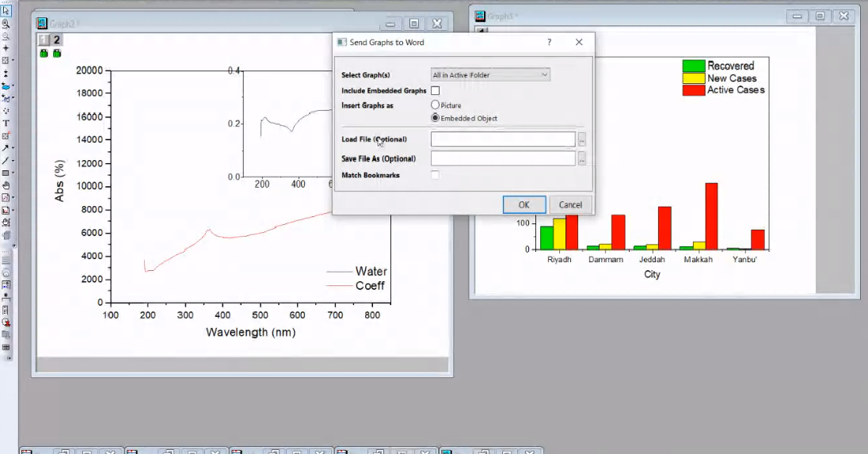Click OK in Send Graphs to Word
This screenshot has height=454, width=868.
(x=524, y=205)
